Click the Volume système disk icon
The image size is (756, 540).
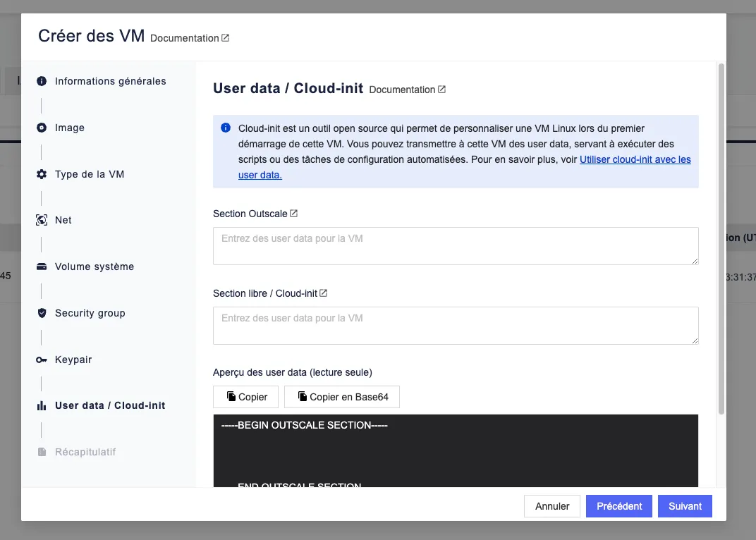[42, 266]
